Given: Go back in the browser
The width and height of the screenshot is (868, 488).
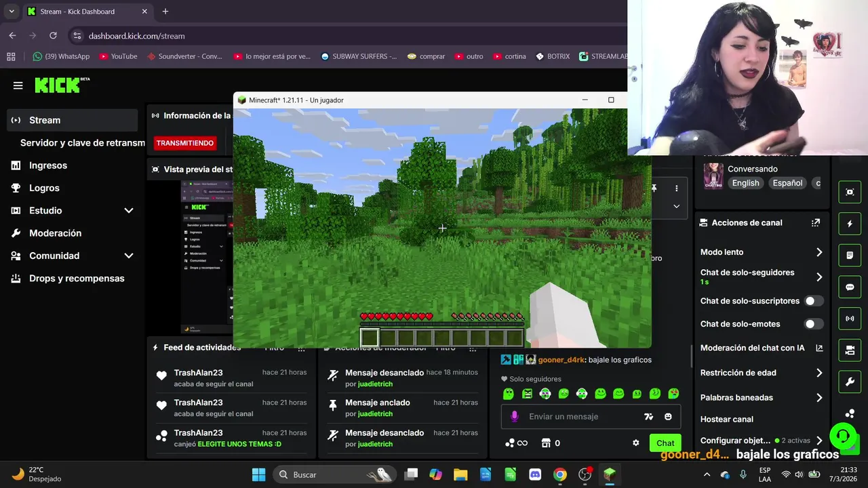Looking at the screenshot, I should click(x=12, y=36).
